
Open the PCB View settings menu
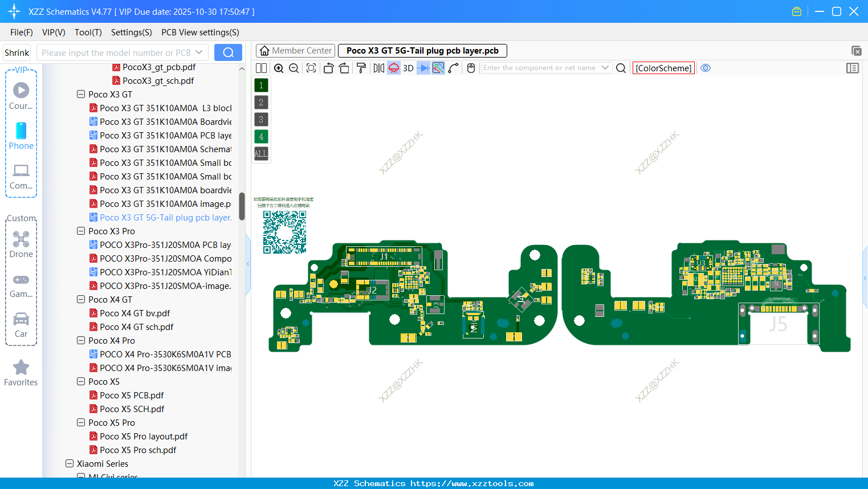point(200,32)
